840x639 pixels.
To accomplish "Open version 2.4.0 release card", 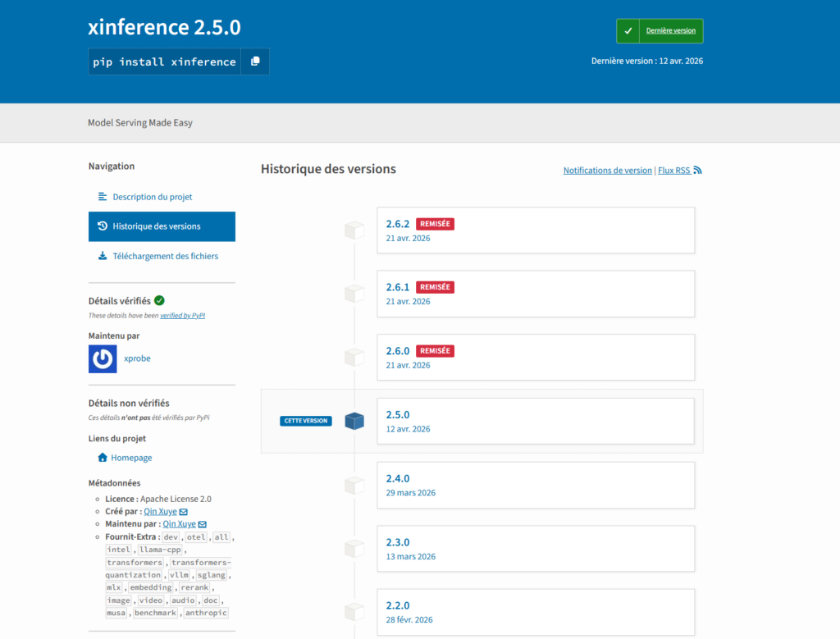I will click(x=536, y=486).
